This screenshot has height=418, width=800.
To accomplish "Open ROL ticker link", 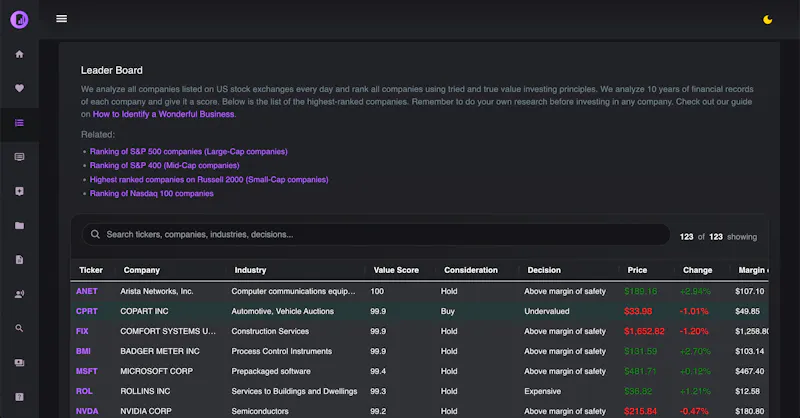I will (x=84, y=391).
